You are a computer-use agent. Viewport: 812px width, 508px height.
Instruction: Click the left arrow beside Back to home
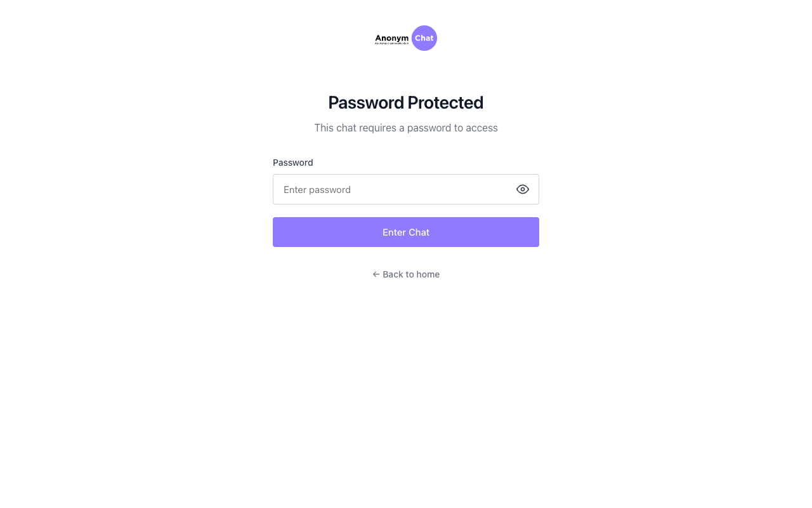pyautogui.click(x=376, y=274)
